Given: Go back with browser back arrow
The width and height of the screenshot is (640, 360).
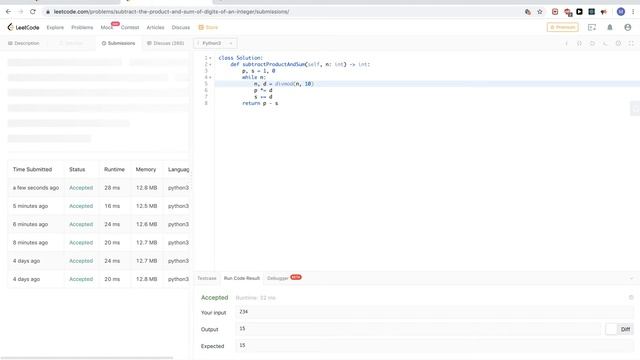Looking at the screenshot, I should tap(8, 12).
